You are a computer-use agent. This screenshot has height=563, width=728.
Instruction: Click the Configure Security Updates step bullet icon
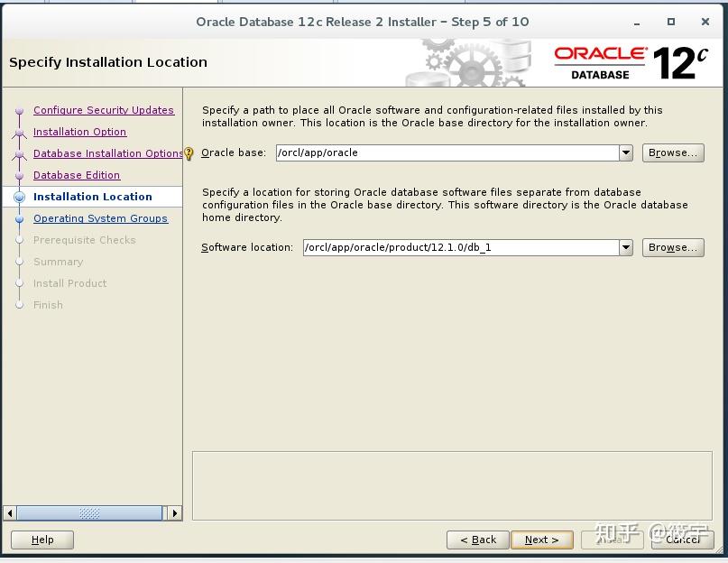coord(20,110)
